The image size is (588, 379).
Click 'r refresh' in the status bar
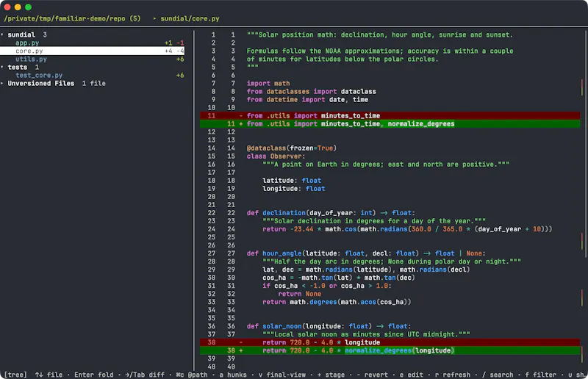pyautogui.click(x=452, y=375)
